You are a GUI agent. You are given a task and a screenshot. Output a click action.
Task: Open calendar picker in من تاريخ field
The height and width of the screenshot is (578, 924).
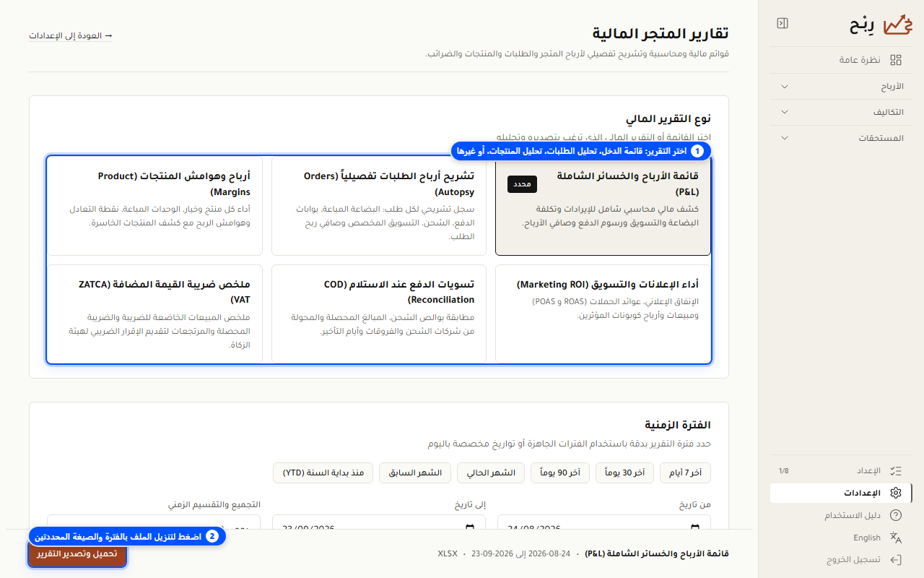click(695, 527)
